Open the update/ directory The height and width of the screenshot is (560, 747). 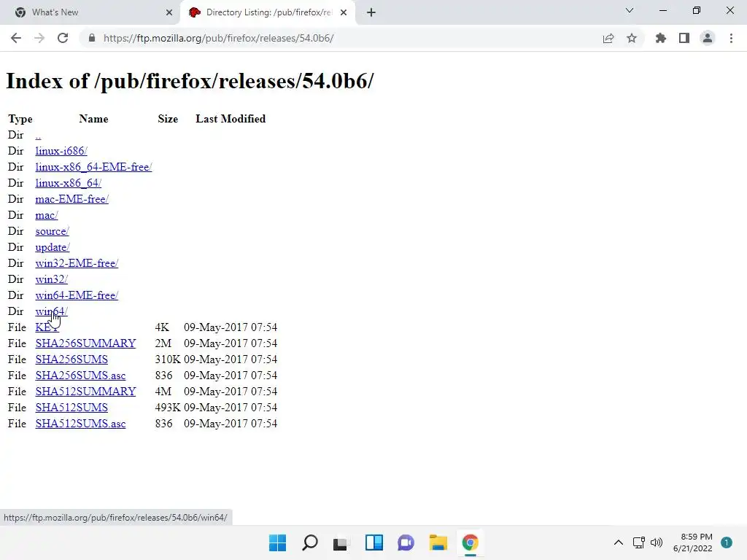[x=53, y=247]
